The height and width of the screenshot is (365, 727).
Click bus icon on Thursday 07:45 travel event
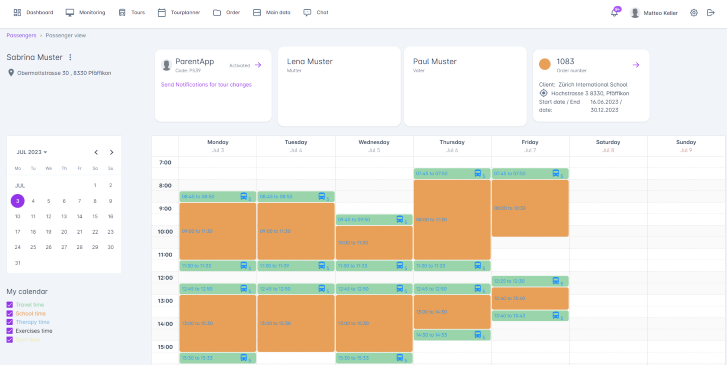click(478, 173)
